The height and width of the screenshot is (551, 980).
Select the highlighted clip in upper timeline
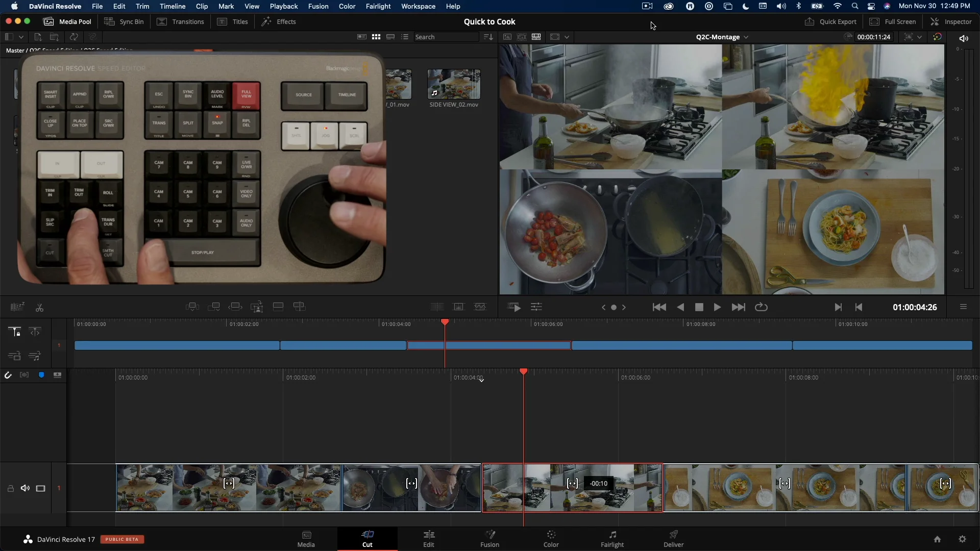tap(488, 345)
